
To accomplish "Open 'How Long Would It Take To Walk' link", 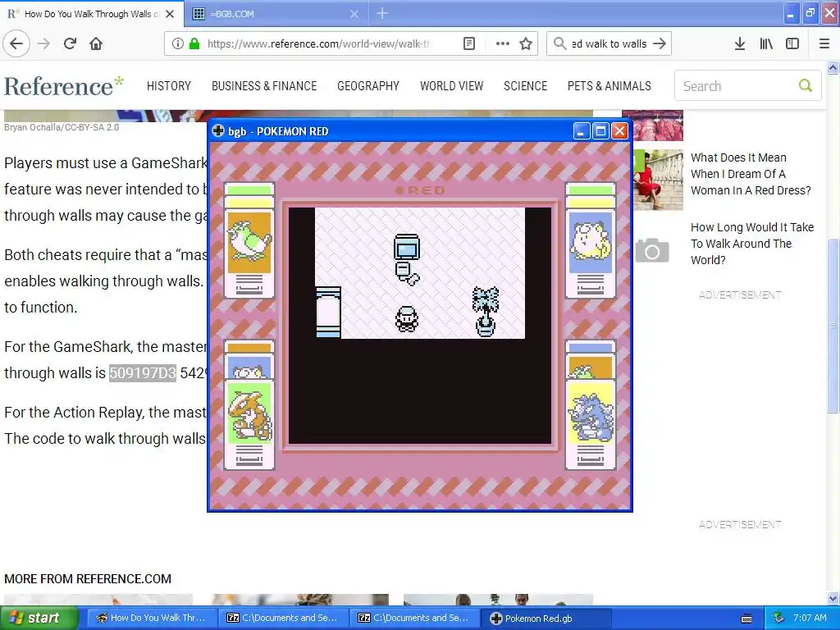I will [x=752, y=243].
